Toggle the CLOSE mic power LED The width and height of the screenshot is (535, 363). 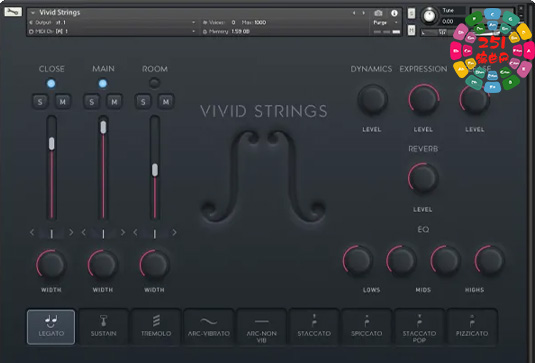pyautogui.click(x=51, y=83)
